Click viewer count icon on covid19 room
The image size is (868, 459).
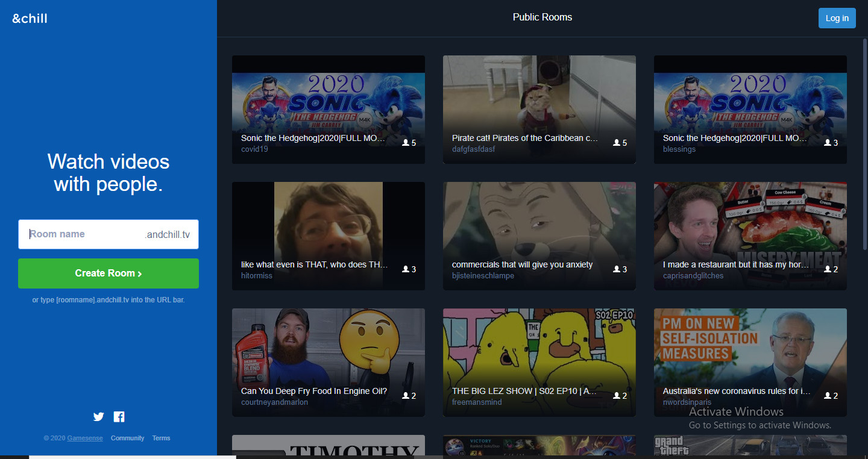pyautogui.click(x=406, y=143)
